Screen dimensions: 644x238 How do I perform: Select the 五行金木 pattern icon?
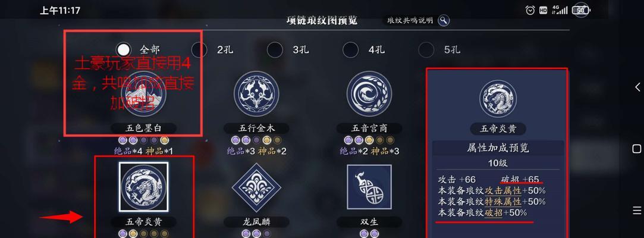256,93
